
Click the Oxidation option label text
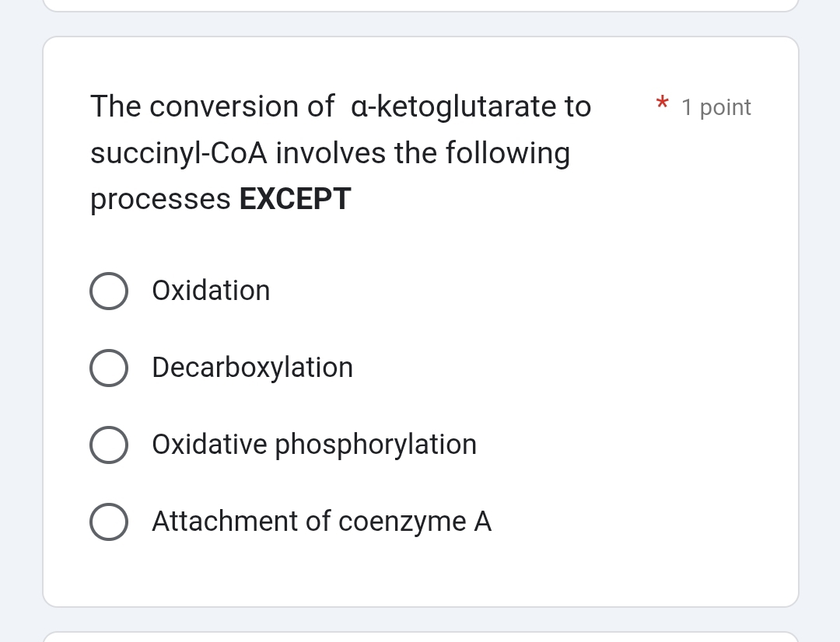[x=211, y=291]
